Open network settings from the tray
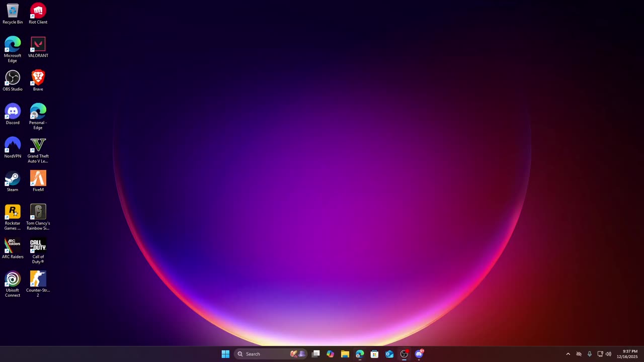Image resolution: width=644 pixels, height=362 pixels. (x=600, y=354)
